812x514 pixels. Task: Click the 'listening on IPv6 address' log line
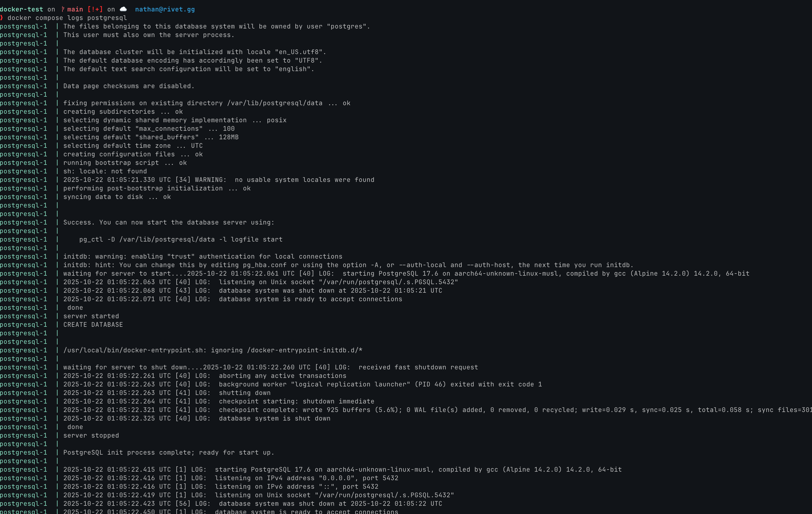296,486
